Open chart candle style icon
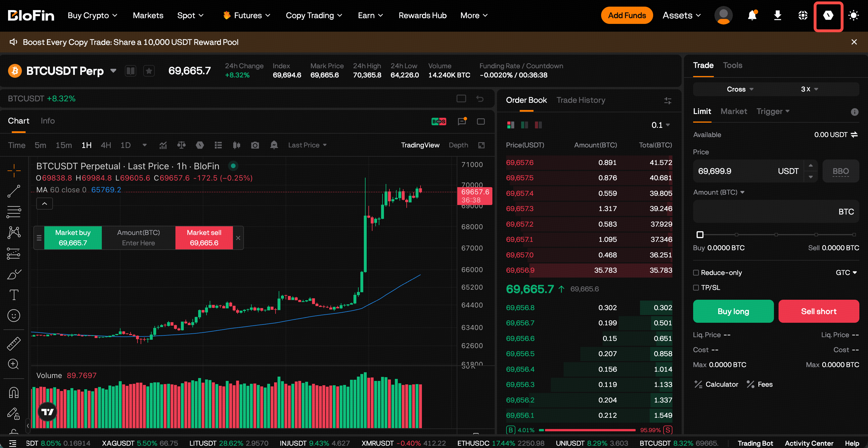 pos(236,145)
